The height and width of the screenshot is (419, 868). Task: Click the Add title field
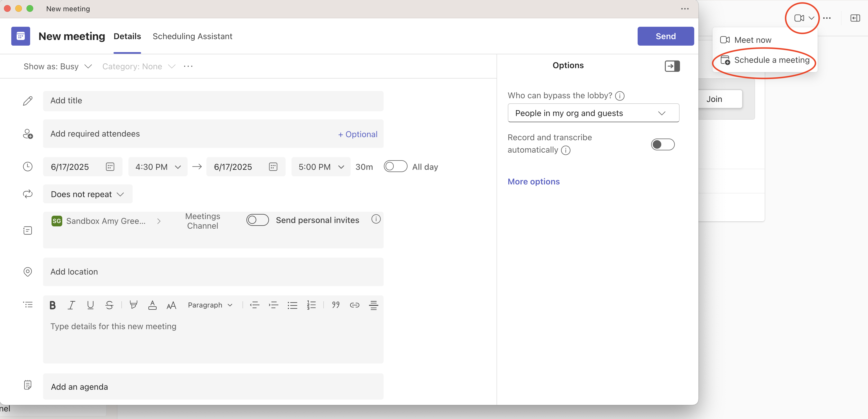(213, 101)
